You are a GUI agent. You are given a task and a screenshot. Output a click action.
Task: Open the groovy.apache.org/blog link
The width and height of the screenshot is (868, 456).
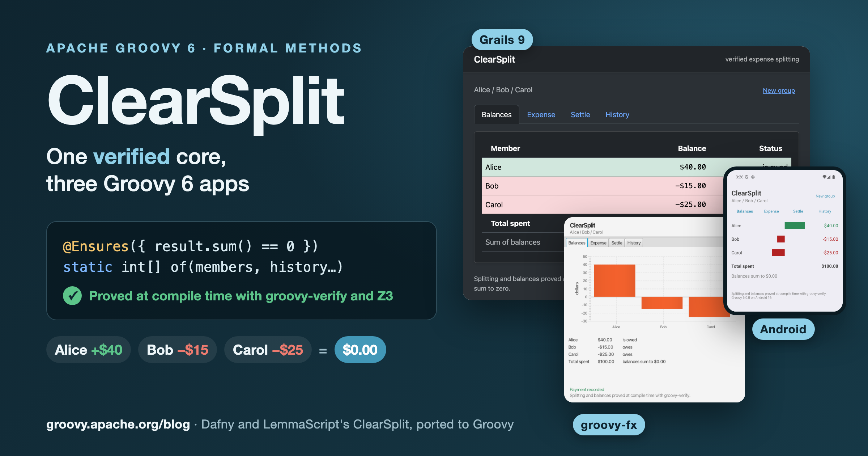click(118, 424)
